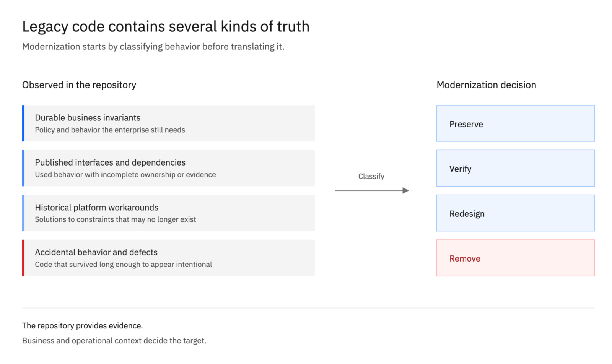Click the red accent bar on Accidental behavior
The width and height of the screenshot is (612, 364).
[x=23, y=258]
